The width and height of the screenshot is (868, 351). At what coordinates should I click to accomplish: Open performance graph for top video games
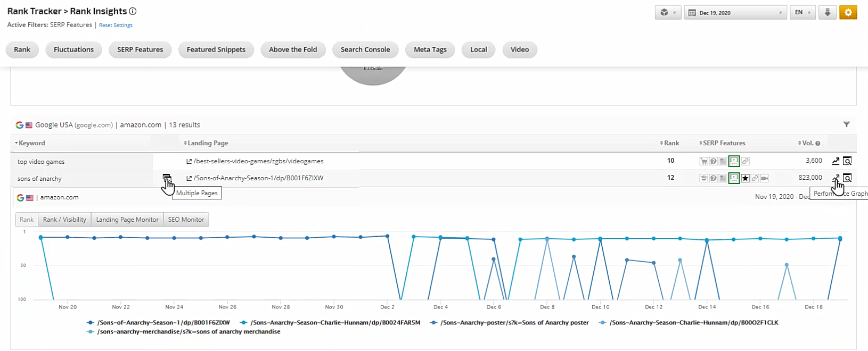[836, 161]
